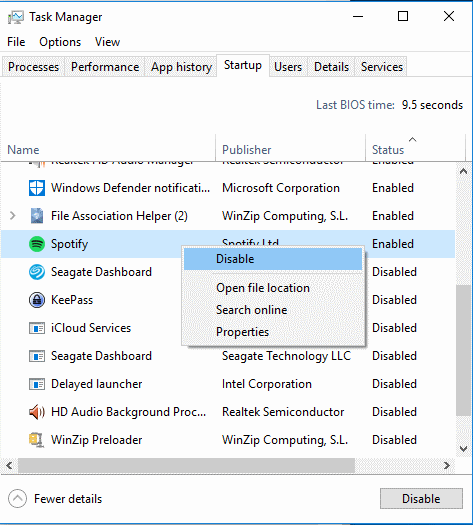Click the blue Seagate Dashboard swirl icon
This screenshot has height=525, width=473.
coord(37,272)
